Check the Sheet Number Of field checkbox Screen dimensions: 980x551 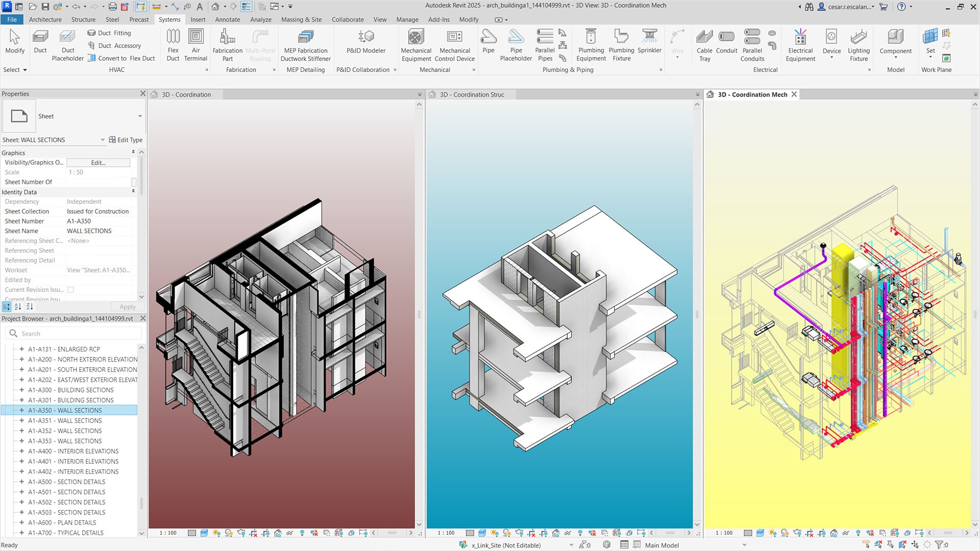point(133,182)
